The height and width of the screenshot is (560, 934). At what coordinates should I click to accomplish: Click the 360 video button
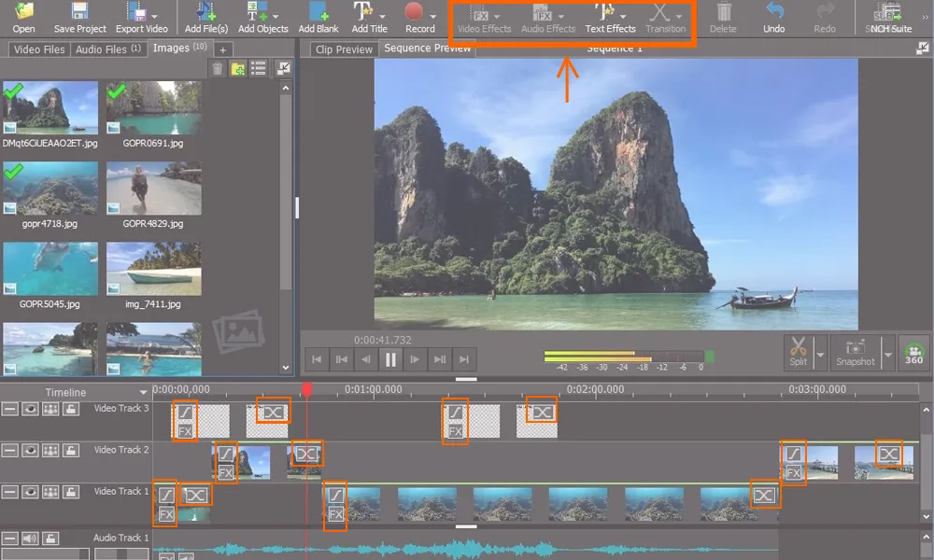(913, 352)
